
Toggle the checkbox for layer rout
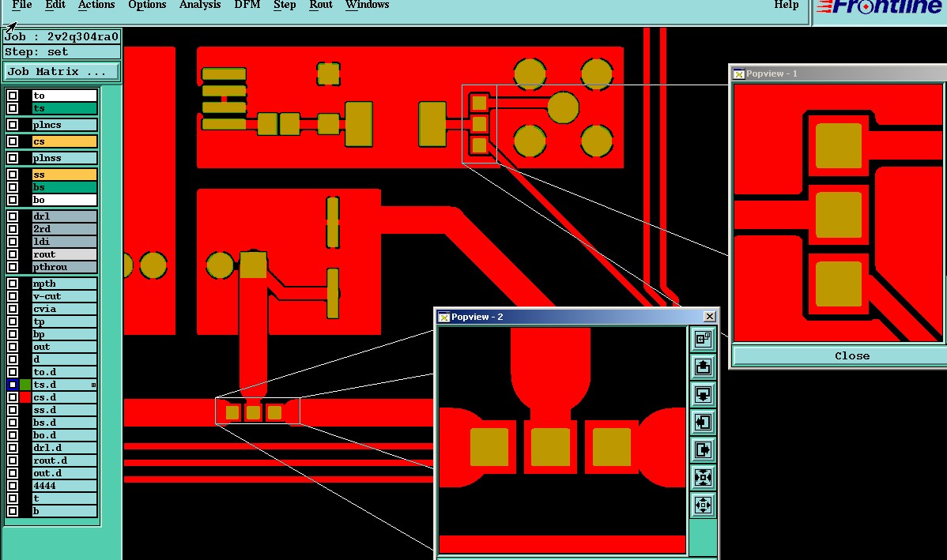12,254
